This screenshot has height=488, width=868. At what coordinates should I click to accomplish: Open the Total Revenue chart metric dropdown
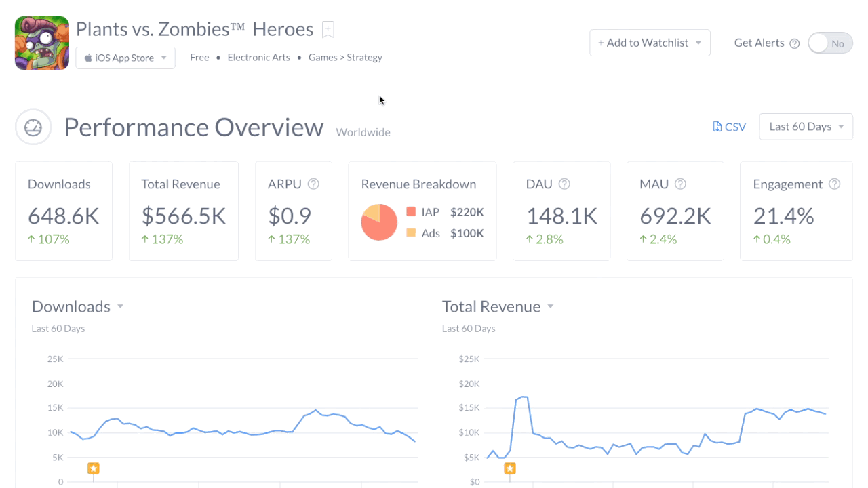(x=550, y=306)
